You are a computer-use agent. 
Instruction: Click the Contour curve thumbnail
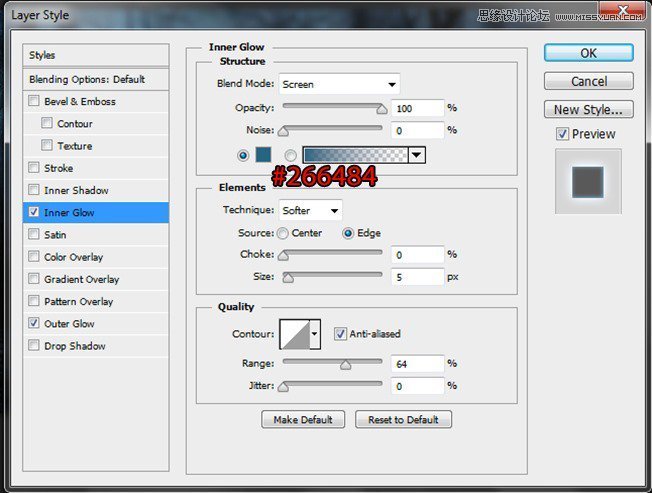click(x=295, y=334)
